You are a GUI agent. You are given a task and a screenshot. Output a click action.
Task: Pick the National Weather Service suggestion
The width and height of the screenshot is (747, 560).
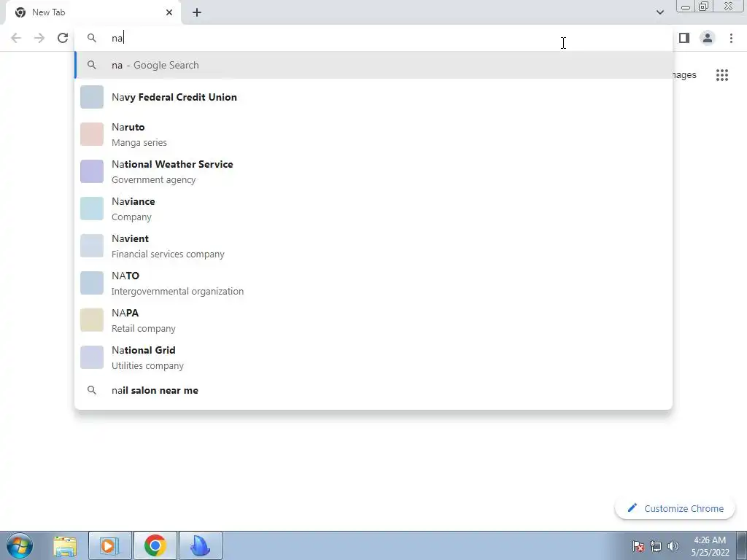[x=373, y=171]
